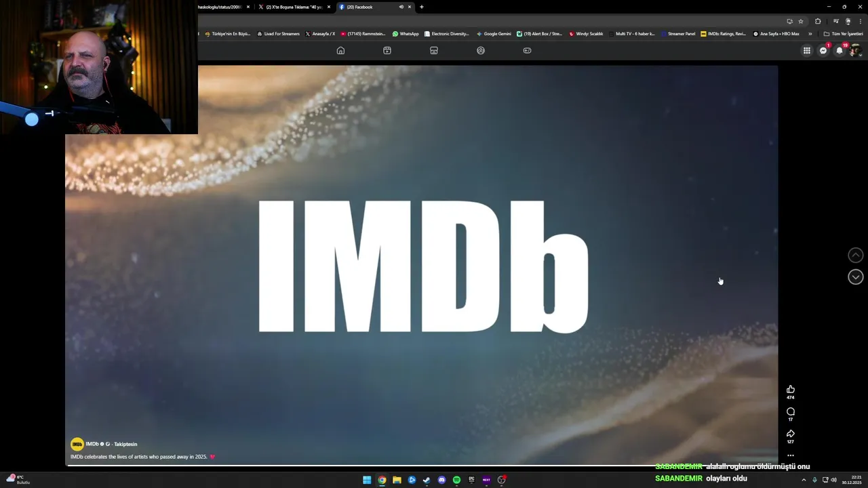Open a new browser tab
The width and height of the screenshot is (868, 488).
point(422,7)
